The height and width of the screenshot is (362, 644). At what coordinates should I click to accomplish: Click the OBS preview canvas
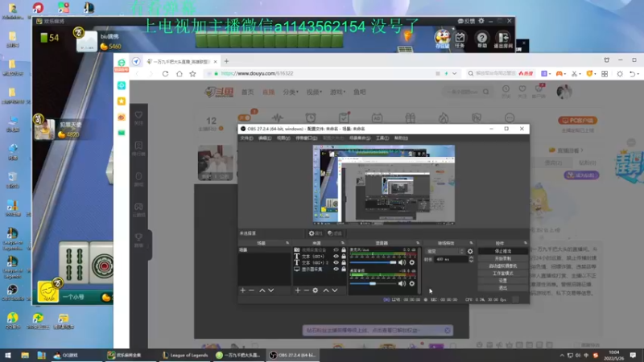pos(384,184)
